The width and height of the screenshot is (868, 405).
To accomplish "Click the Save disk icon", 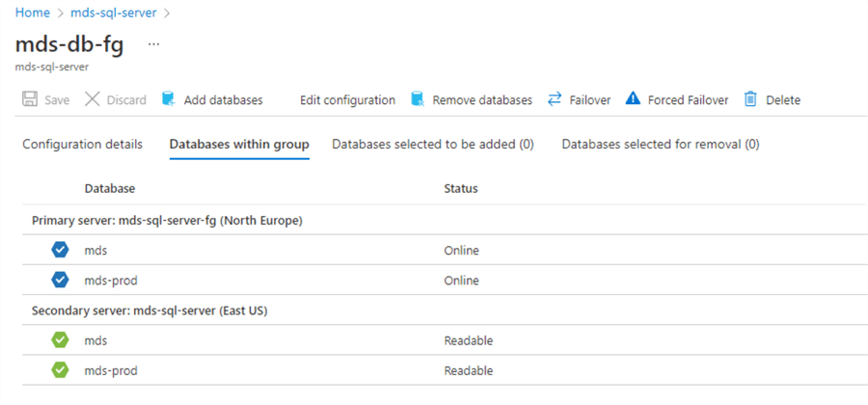I will point(30,99).
